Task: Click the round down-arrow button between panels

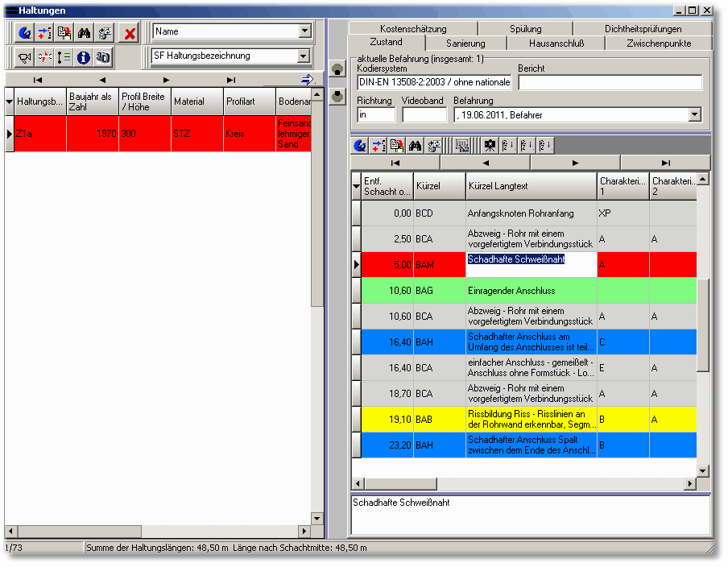Action: (x=338, y=96)
